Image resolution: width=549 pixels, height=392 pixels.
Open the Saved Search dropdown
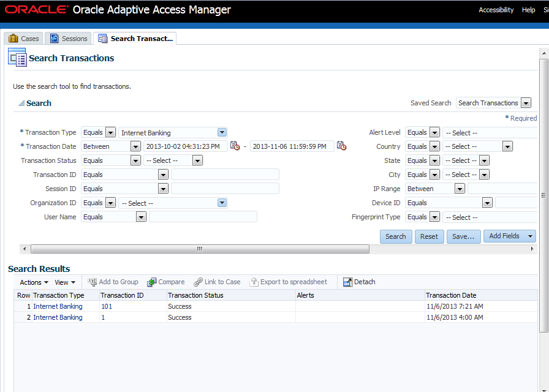(x=526, y=104)
